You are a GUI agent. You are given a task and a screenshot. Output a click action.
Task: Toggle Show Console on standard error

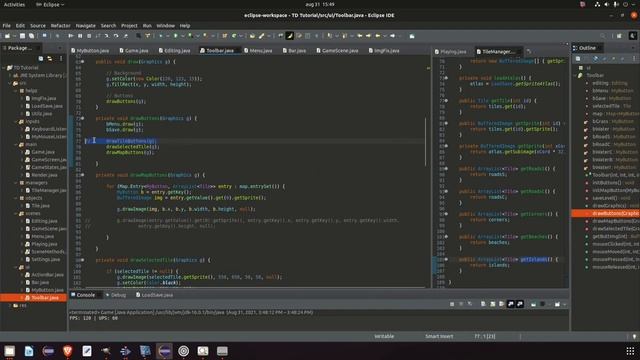pos(520,304)
